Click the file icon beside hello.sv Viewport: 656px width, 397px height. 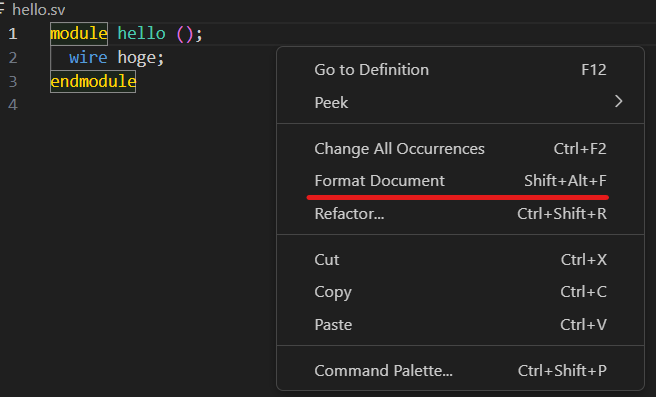pos(2,9)
